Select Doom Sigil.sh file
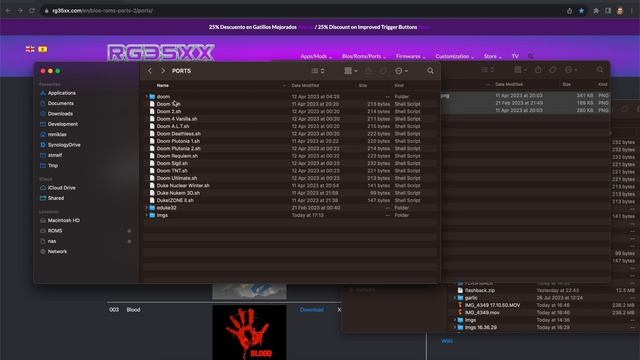The height and width of the screenshot is (360, 640). [172, 163]
